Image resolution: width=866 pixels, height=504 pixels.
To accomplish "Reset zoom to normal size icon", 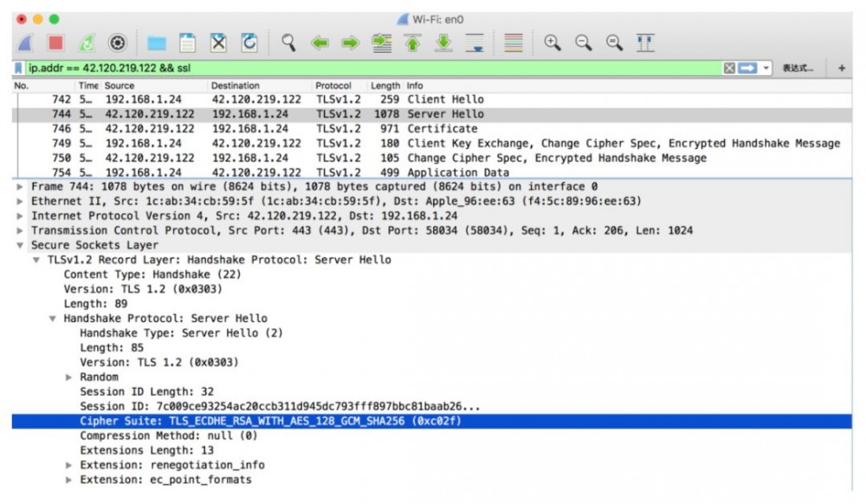I will point(614,43).
